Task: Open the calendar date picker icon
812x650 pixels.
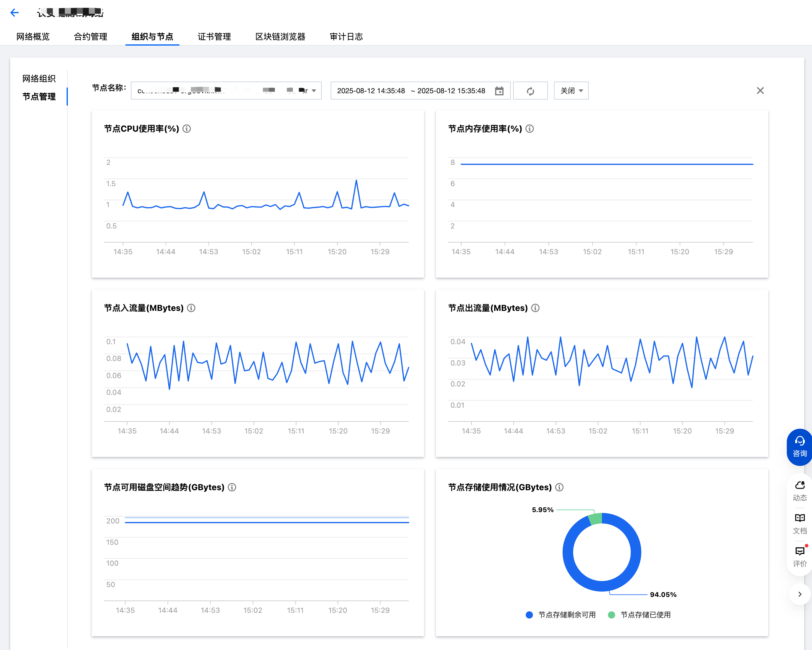Action: pos(499,91)
